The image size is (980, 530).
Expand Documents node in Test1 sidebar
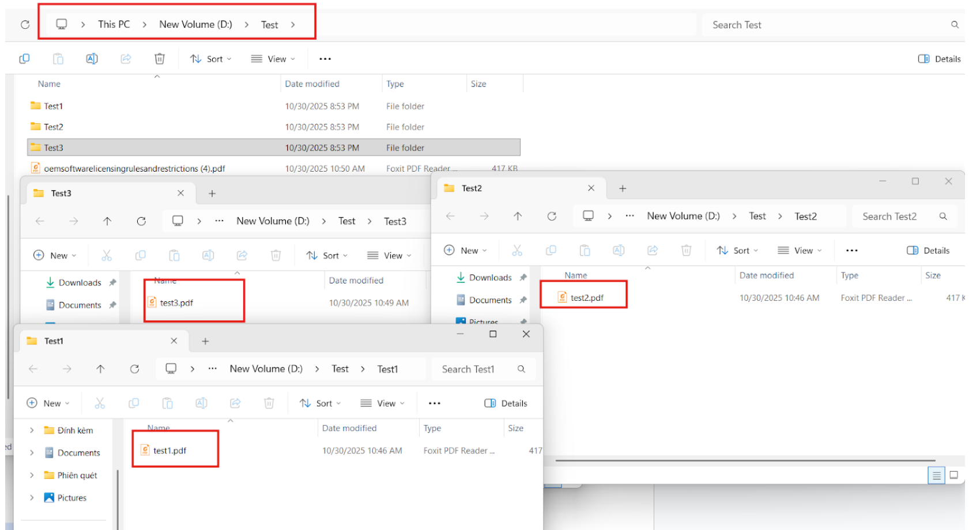pos(32,453)
